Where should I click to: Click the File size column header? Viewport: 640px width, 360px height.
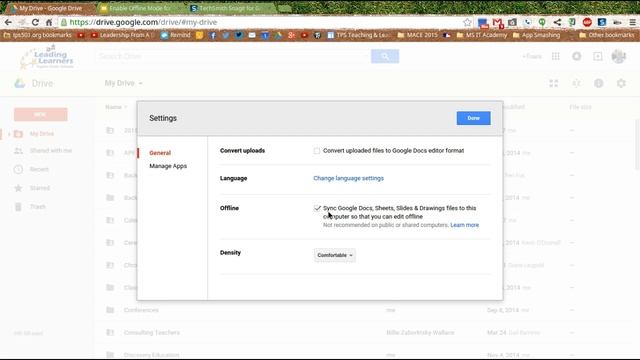tap(580, 107)
